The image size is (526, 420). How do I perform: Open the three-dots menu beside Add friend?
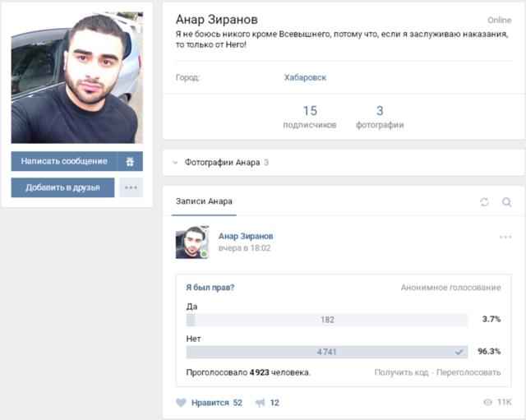(131, 187)
